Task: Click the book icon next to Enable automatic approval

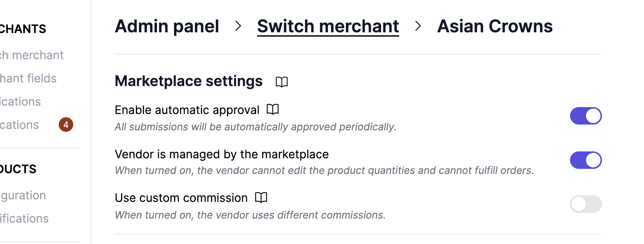Action: [x=273, y=109]
